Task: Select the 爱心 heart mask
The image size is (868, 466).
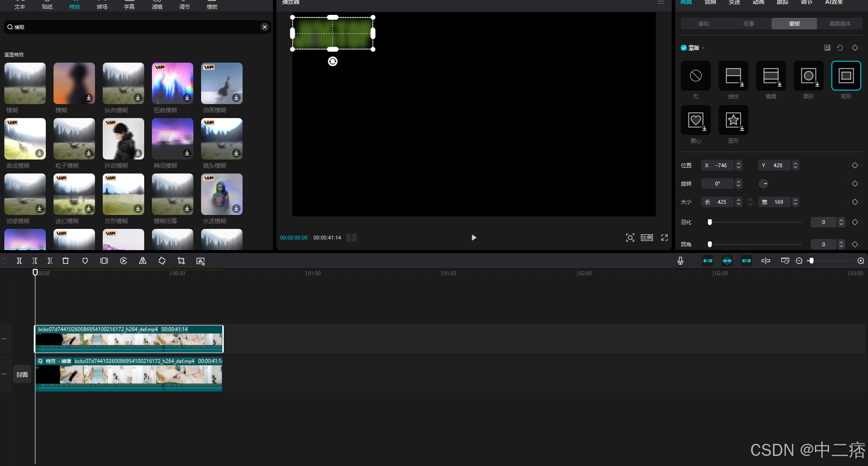Action: point(696,120)
